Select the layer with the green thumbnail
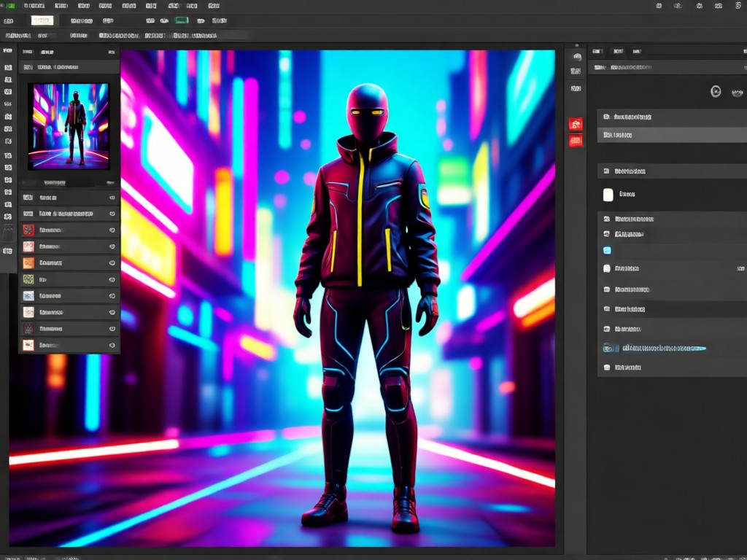Viewport: 747px width, 560px height. (x=69, y=279)
